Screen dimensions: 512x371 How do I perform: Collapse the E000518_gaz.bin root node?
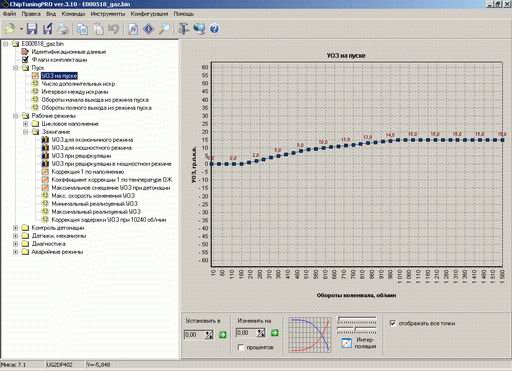coord(6,44)
